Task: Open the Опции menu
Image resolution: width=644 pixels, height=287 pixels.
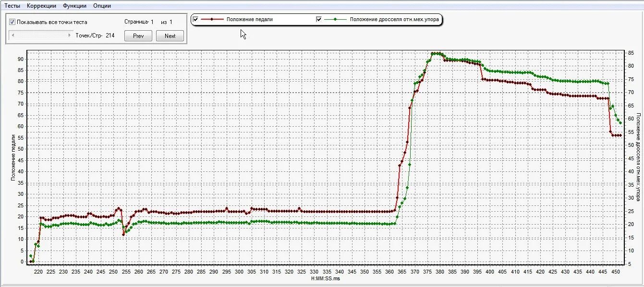Action: coord(102,6)
